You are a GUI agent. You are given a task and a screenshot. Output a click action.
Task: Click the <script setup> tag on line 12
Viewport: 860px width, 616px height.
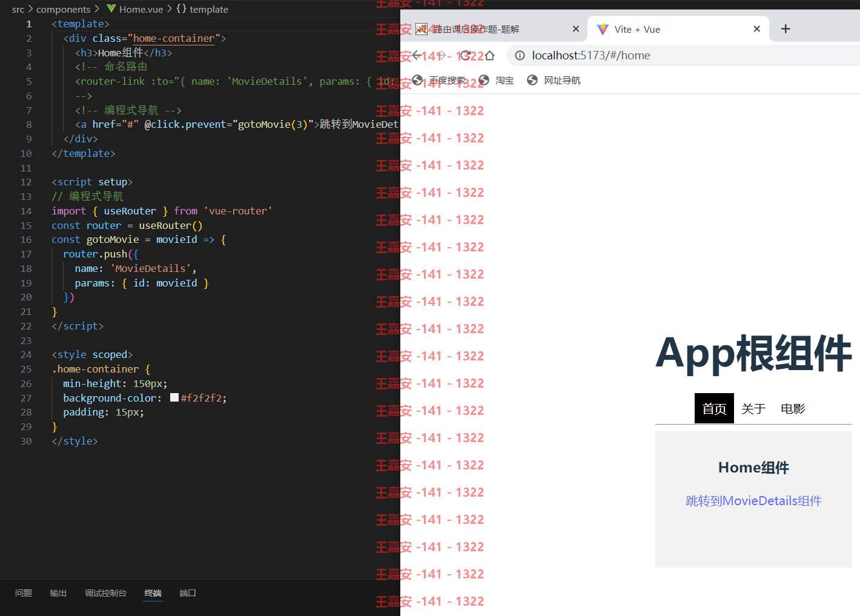(x=92, y=182)
